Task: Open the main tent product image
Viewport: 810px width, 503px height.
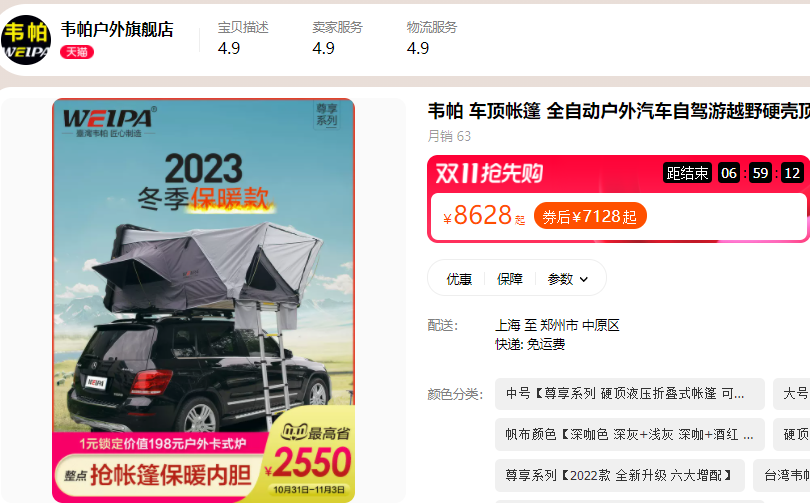Action: (204, 300)
